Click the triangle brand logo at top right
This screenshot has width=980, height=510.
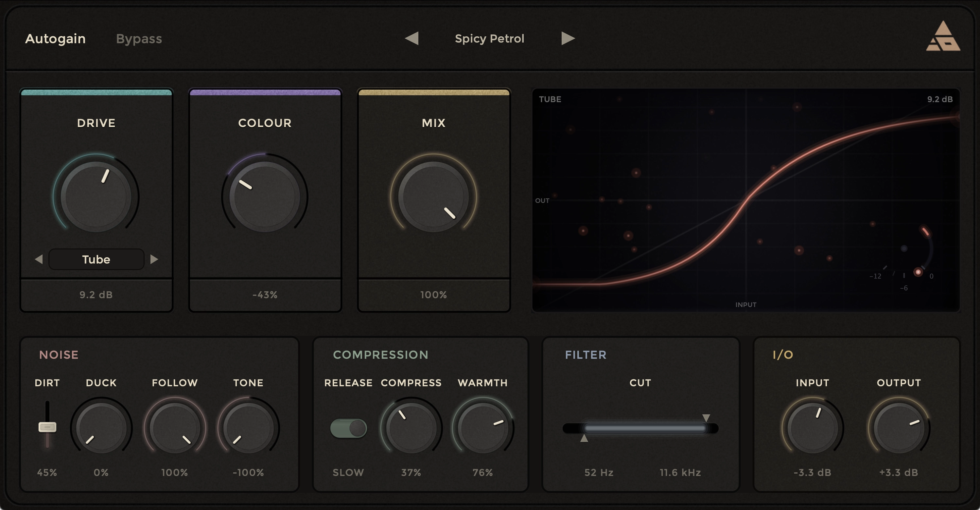pyautogui.click(x=943, y=36)
